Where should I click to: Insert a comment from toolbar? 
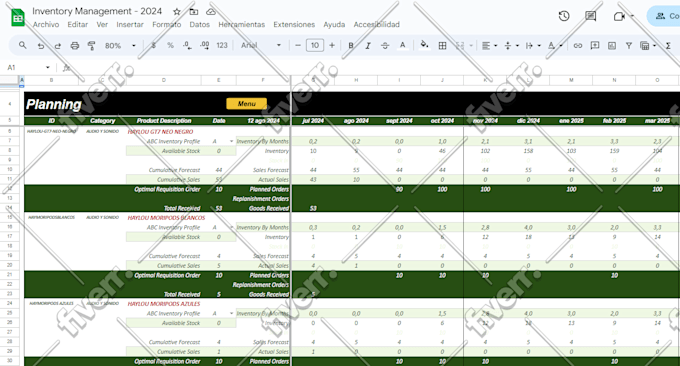[x=595, y=45]
